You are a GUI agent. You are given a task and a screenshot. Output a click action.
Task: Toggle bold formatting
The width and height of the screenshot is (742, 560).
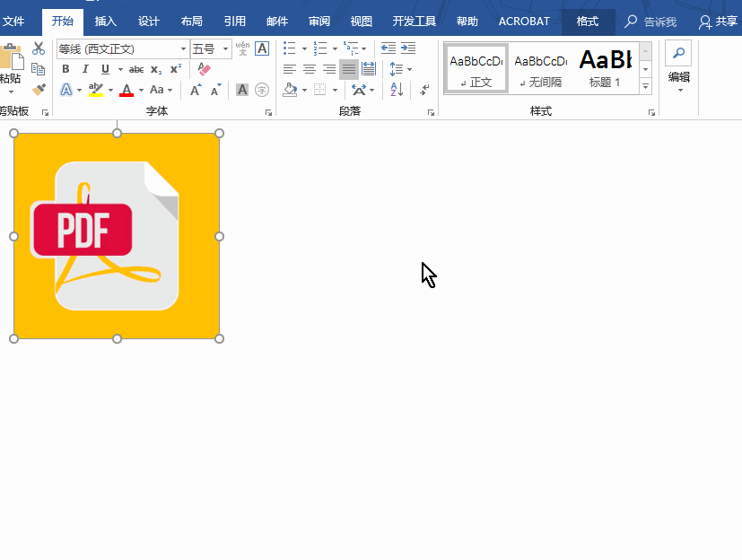point(65,69)
